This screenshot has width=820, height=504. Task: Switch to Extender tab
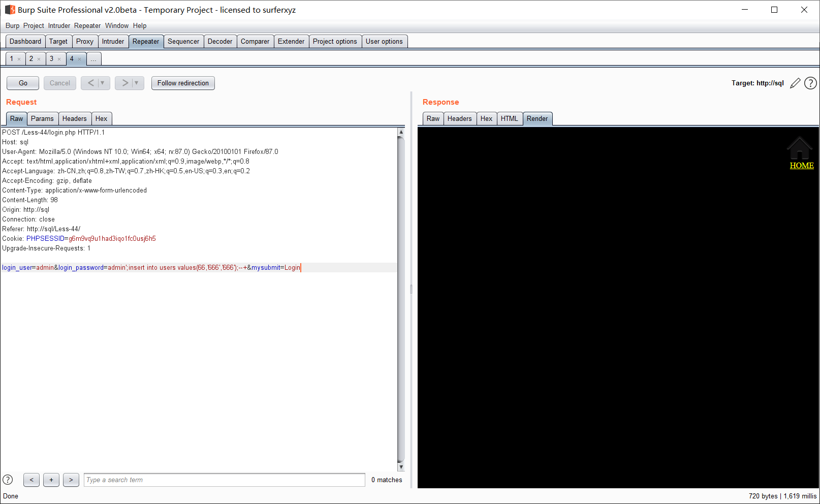click(x=291, y=42)
